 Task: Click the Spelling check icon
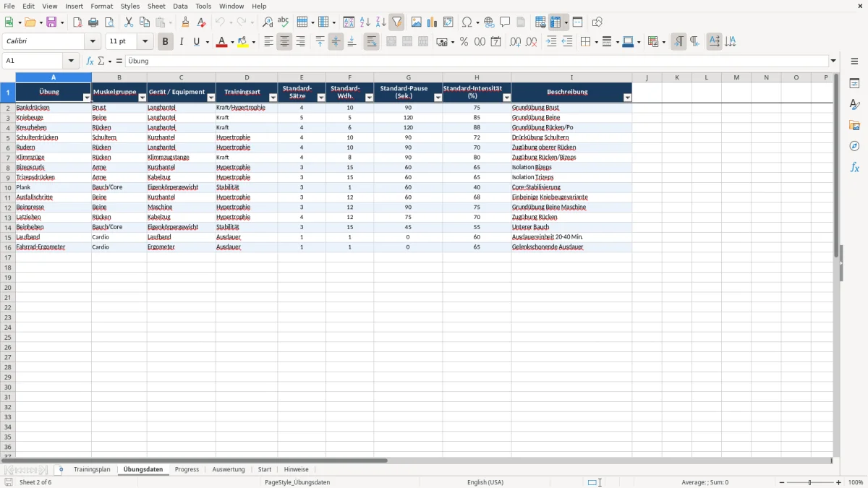coord(284,22)
